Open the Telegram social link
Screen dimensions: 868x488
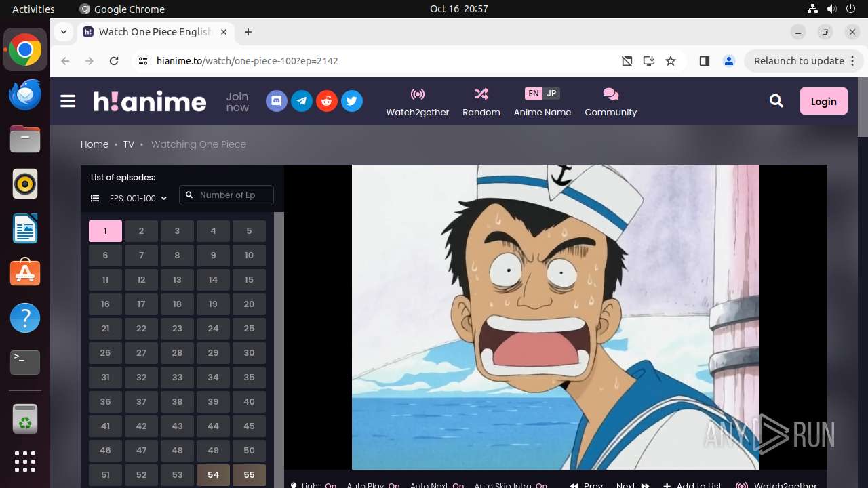tap(301, 102)
